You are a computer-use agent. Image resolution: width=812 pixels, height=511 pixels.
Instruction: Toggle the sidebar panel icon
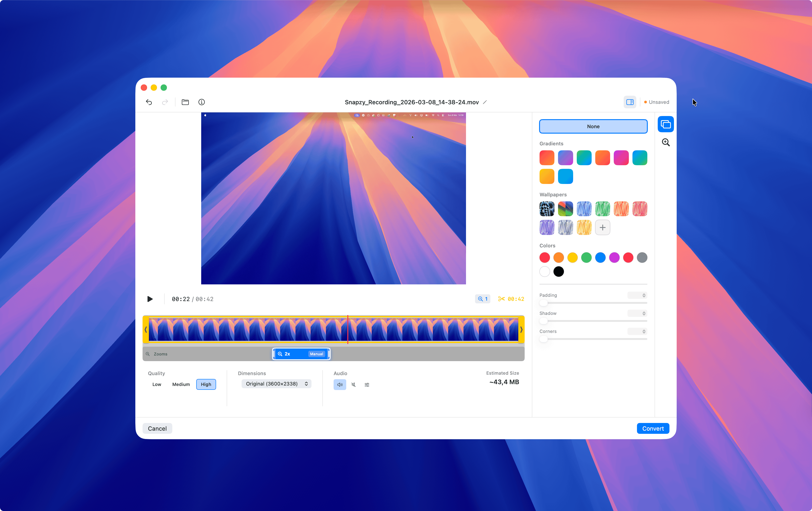point(630,102)
